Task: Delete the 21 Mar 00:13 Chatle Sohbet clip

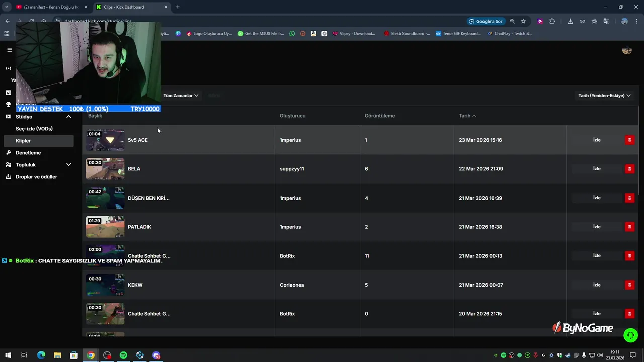Action: (x=629, y=256)
